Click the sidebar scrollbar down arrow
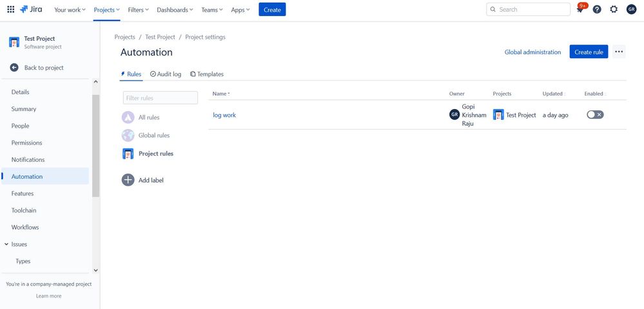Screen dimensions: 644x309 (x=95, y=270)
